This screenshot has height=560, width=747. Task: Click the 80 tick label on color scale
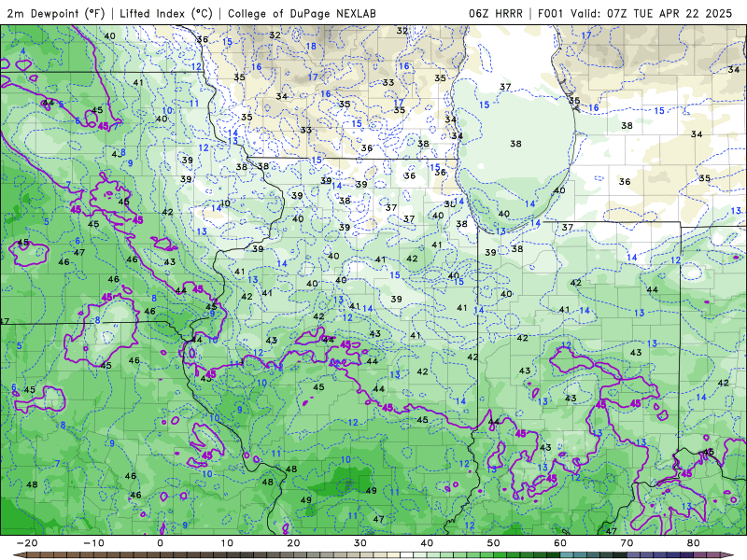[x=694, y=543]
